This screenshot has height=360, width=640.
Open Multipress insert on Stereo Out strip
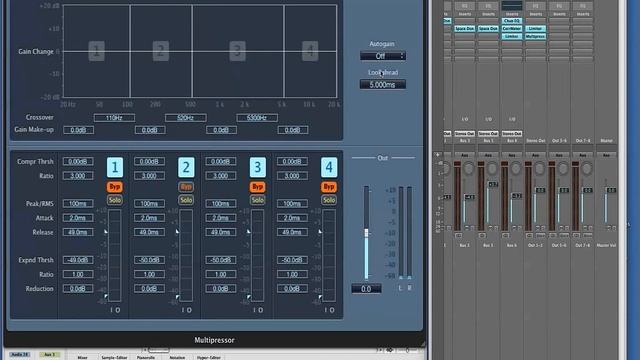pyautogui.click(x=536, y=36)
